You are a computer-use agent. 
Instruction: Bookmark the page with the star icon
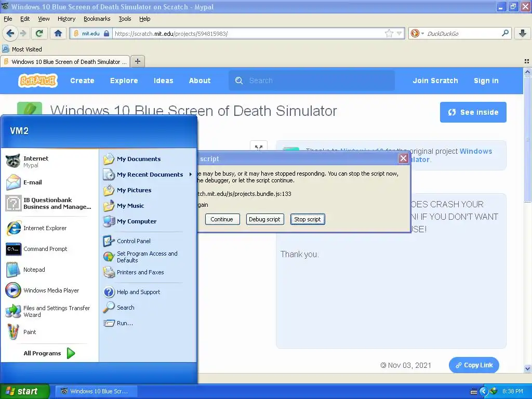click(x=389, y=33)
